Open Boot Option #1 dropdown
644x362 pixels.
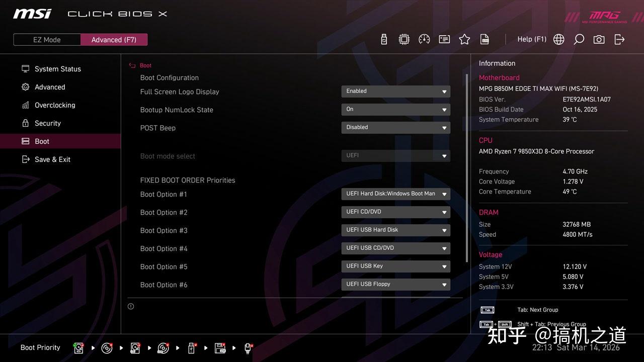click(x=395, y=194)
